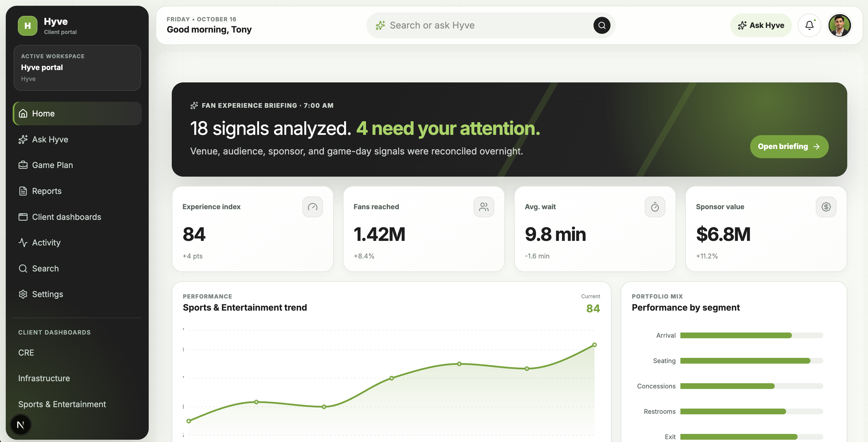Go to Home in sidebar

(77, 114)
